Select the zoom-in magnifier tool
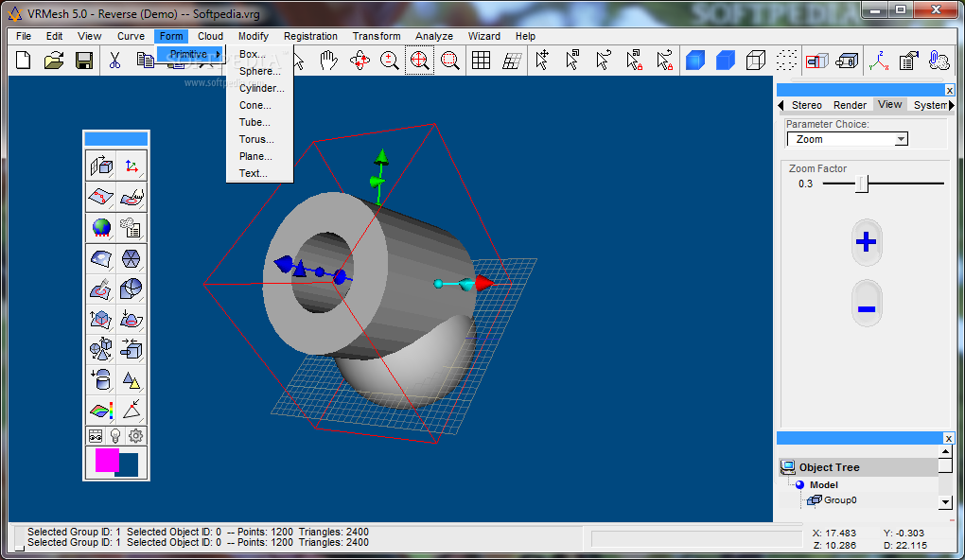 coord(389,61)
